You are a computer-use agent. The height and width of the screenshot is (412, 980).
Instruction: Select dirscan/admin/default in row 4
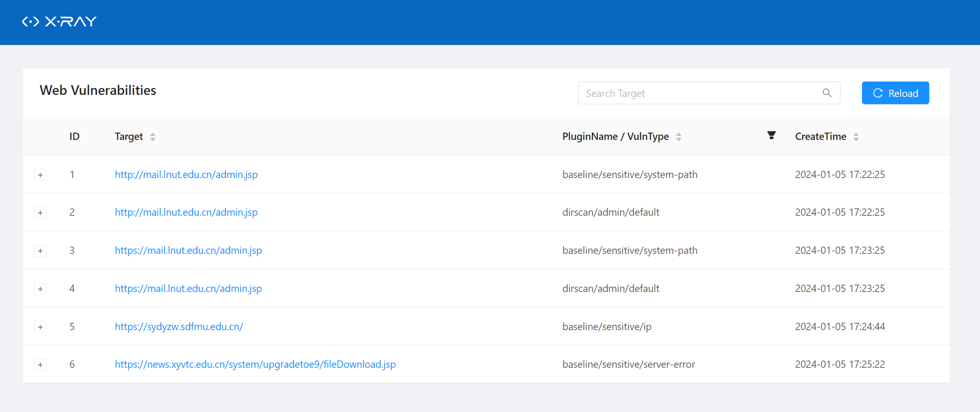click(x=611, y=289)
